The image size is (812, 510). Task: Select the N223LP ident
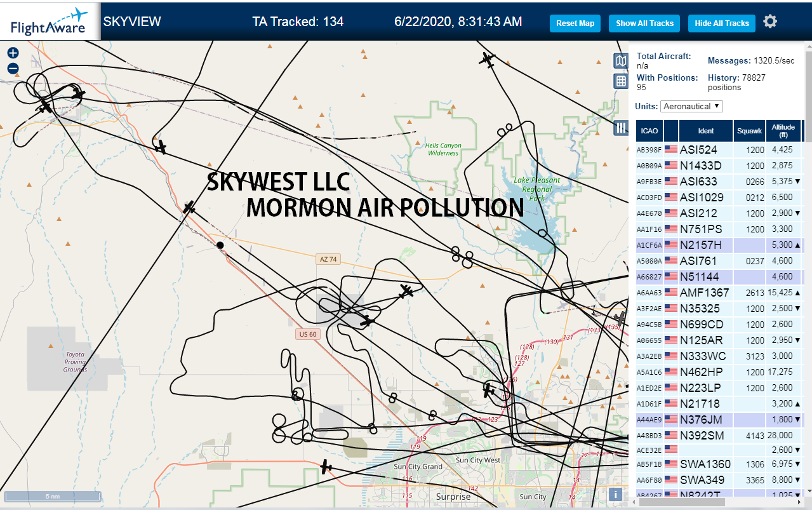point(700,388)
